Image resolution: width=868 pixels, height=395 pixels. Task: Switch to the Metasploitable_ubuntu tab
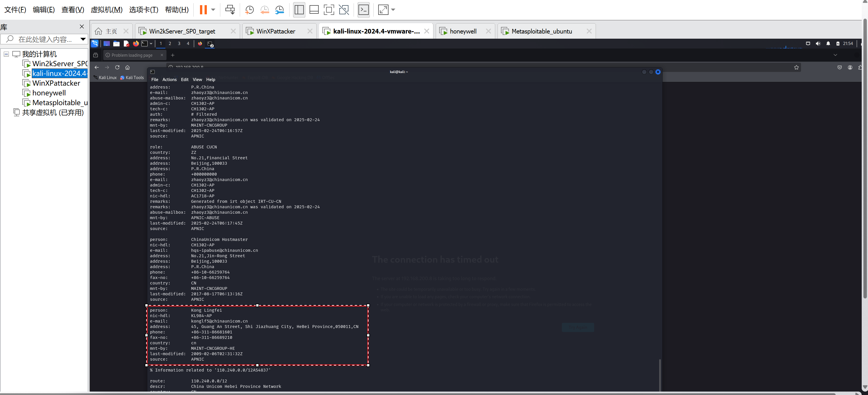click(x=541, y=31)
